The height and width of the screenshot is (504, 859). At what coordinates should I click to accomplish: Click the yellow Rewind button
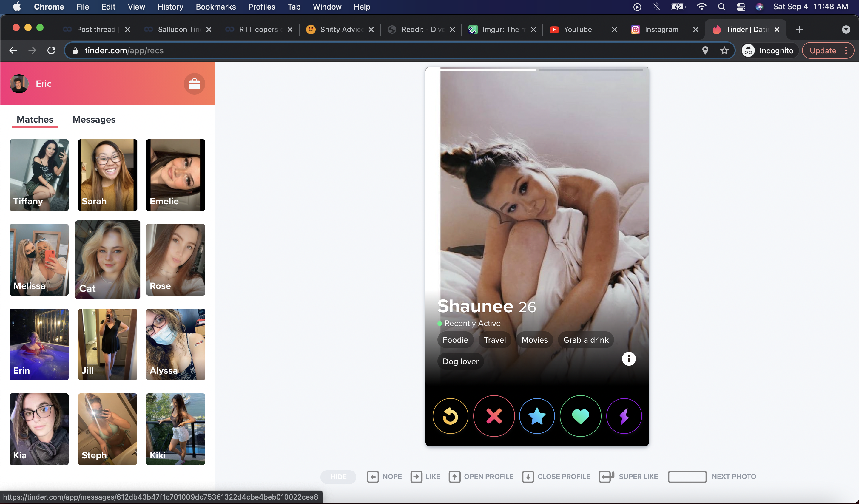click(450, 416)
